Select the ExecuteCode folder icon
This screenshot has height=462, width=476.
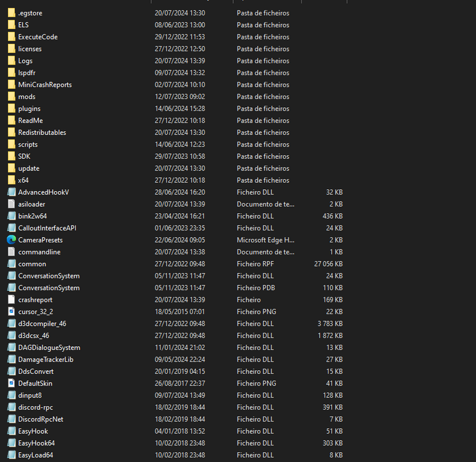pos(11,37)
